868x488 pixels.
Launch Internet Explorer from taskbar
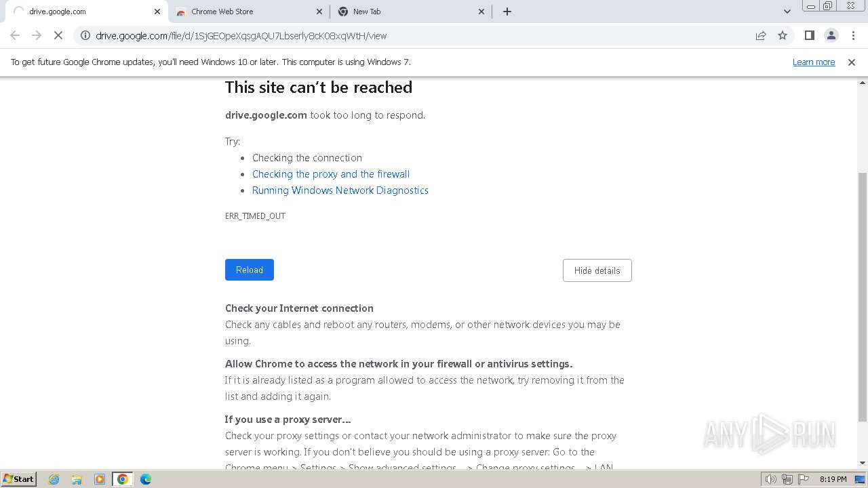[54, 479]
